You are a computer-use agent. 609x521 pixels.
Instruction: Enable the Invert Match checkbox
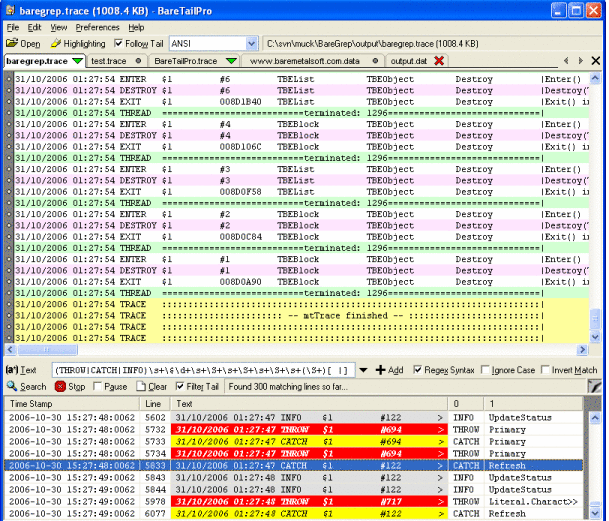pos(545,369)
